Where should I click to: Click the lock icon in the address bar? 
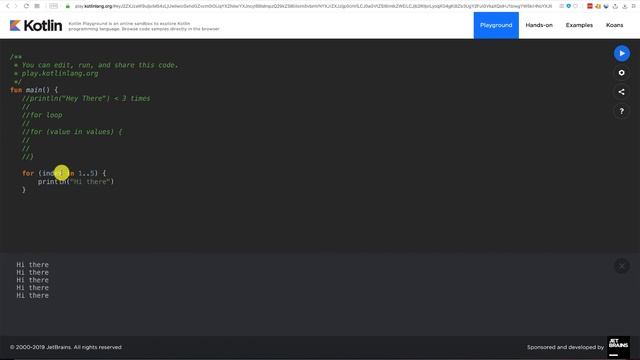point(68,6)
